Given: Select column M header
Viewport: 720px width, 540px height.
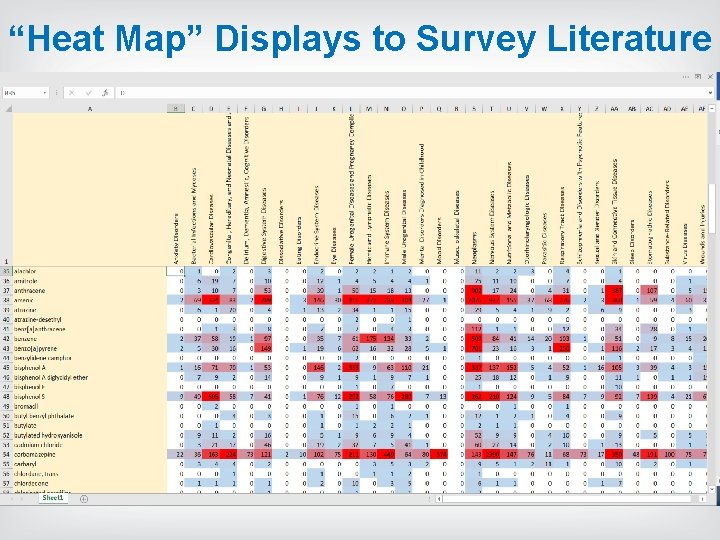Looking at the screenshot, I should [x=369, y=109].
